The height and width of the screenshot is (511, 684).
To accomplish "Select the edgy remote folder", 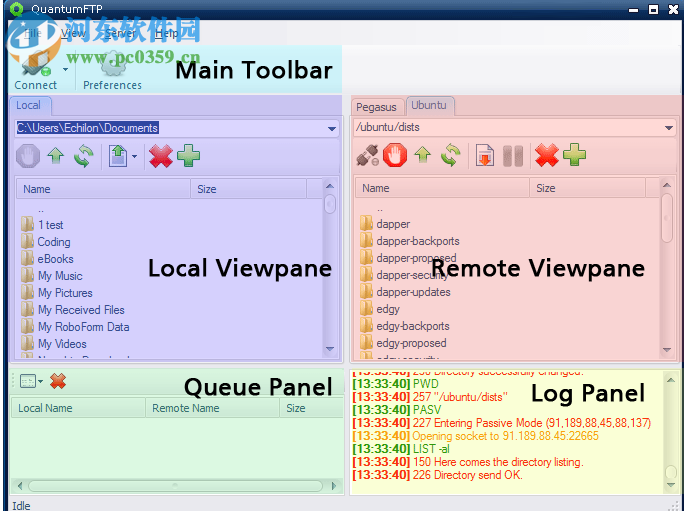I will point(380,309).
